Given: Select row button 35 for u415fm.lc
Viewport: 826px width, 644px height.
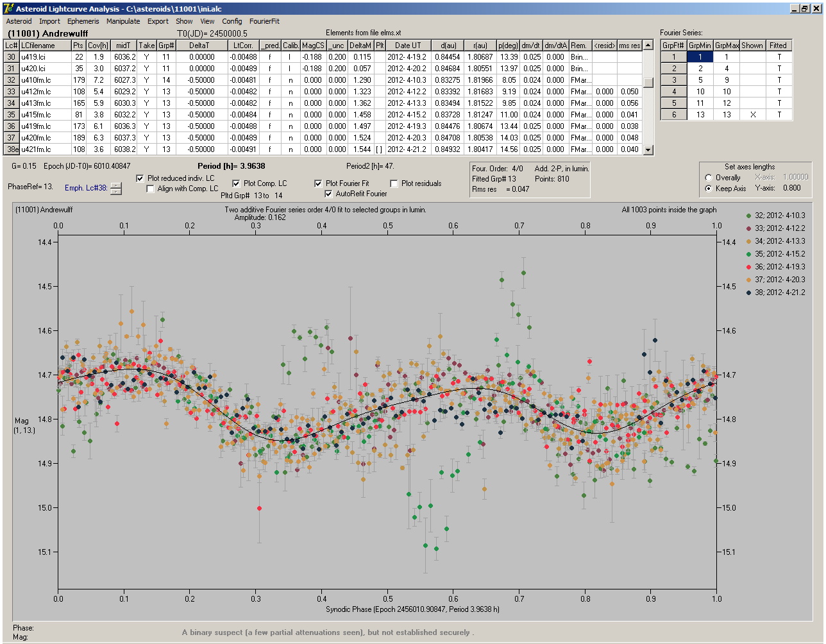Looking at the screenshot, I should pyautogui.click(x=12, y=115).
